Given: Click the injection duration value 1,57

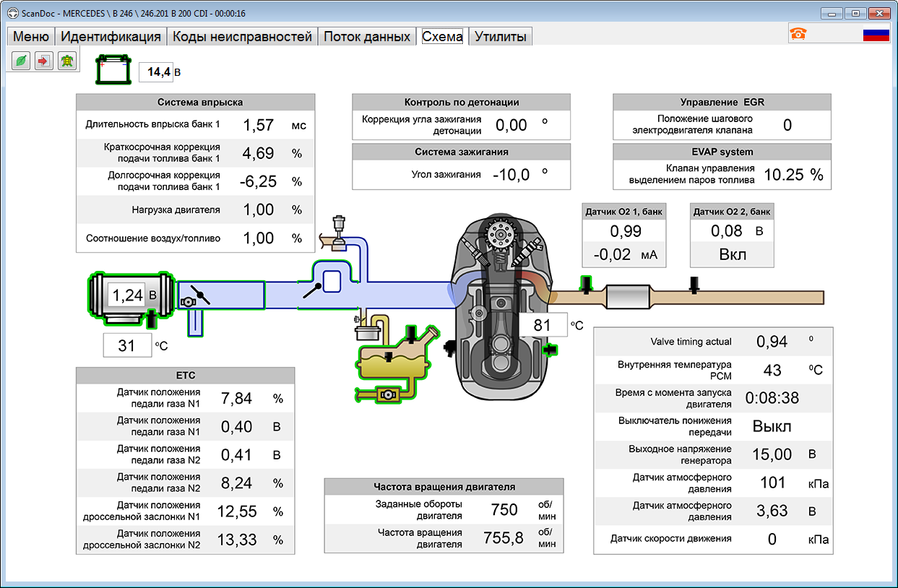Looking at the screenshot, I should (x=258, y=125).
